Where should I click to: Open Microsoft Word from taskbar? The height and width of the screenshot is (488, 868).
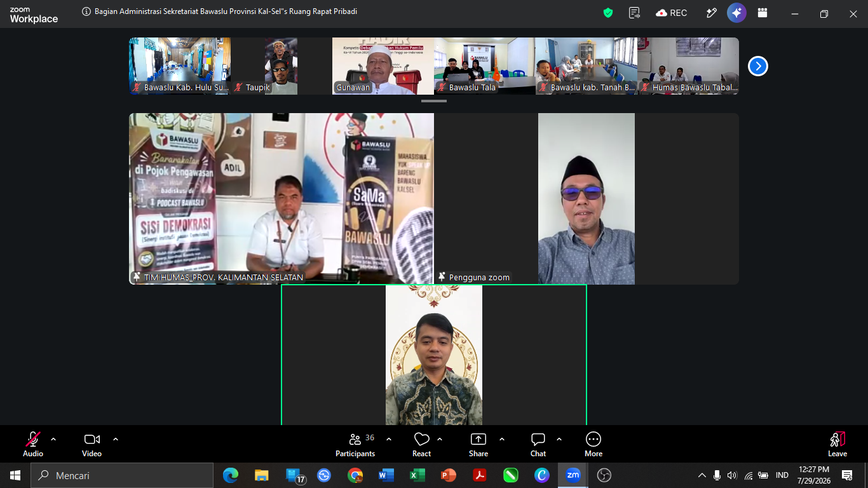pyautogui.click(x=386, y=475)
